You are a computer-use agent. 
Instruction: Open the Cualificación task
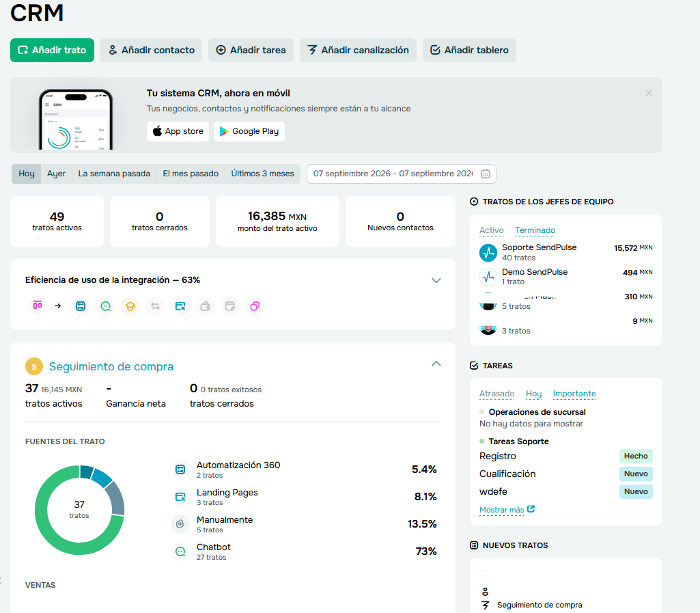[x=507, y=474]
